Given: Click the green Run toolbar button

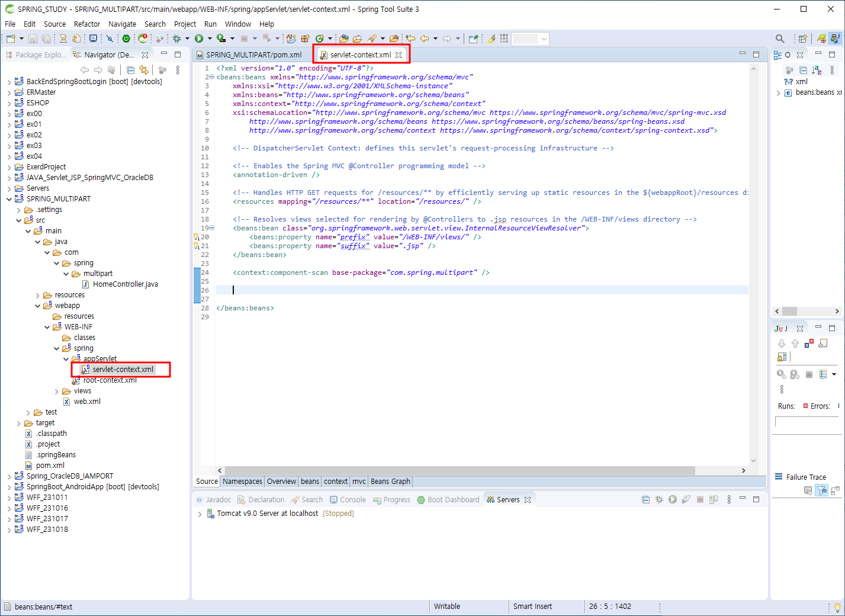Looking at the screenshot, I should pos(199,38).
